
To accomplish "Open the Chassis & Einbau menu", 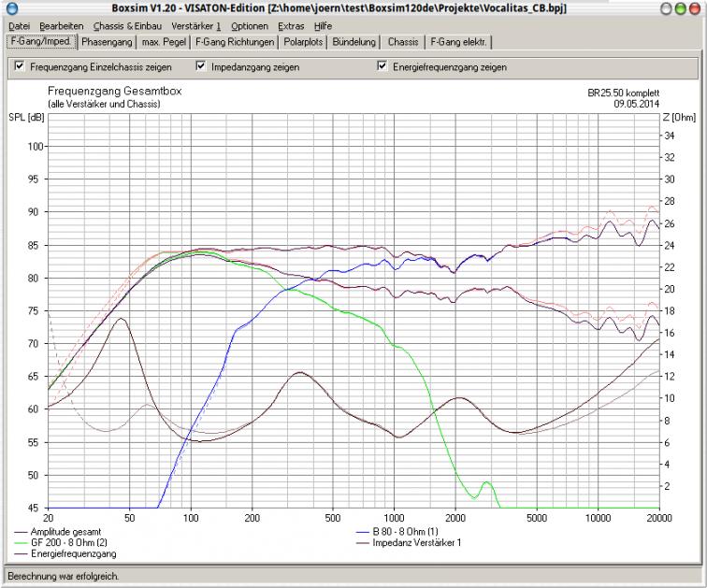I will click(x=127, y=26).
